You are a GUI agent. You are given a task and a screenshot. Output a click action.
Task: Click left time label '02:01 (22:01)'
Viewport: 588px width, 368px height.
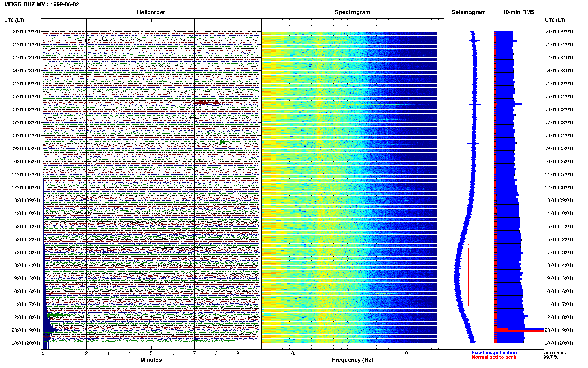pos(26,57)
